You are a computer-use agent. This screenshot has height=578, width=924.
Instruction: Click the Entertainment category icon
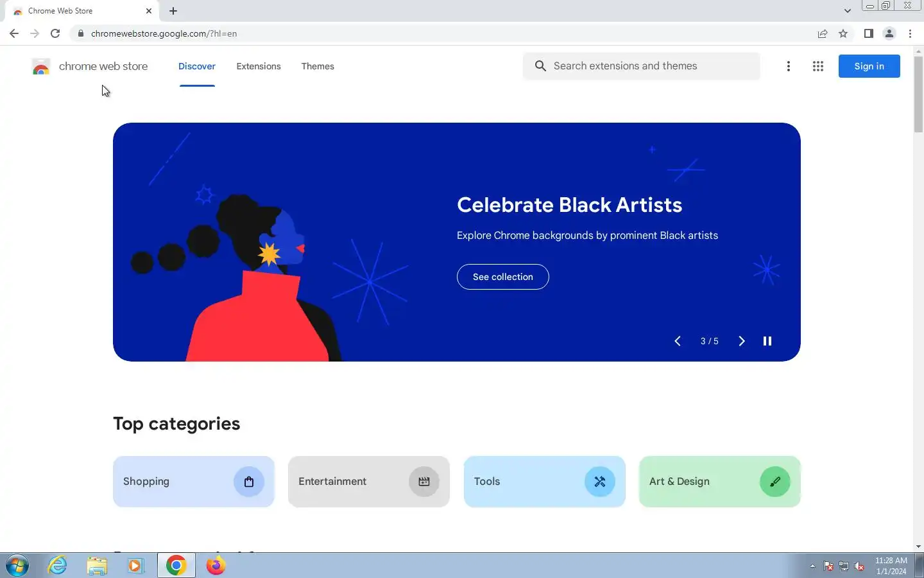(424, 482)
